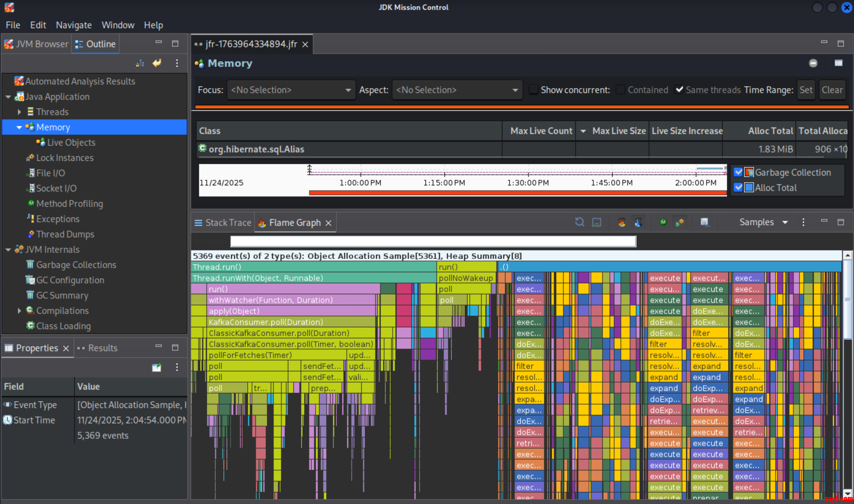Click the Properties panel toolbar export icon
The image size is (854, 504).
coord(157,367)
